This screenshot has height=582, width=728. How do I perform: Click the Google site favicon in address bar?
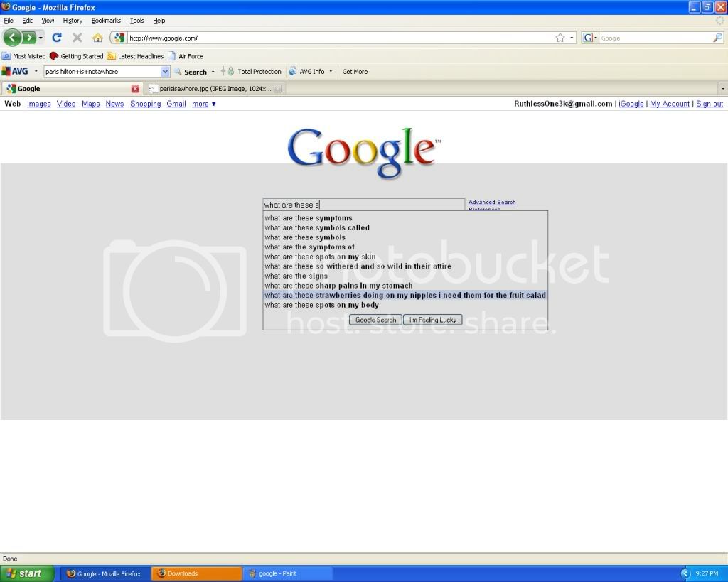coord(119,38)
